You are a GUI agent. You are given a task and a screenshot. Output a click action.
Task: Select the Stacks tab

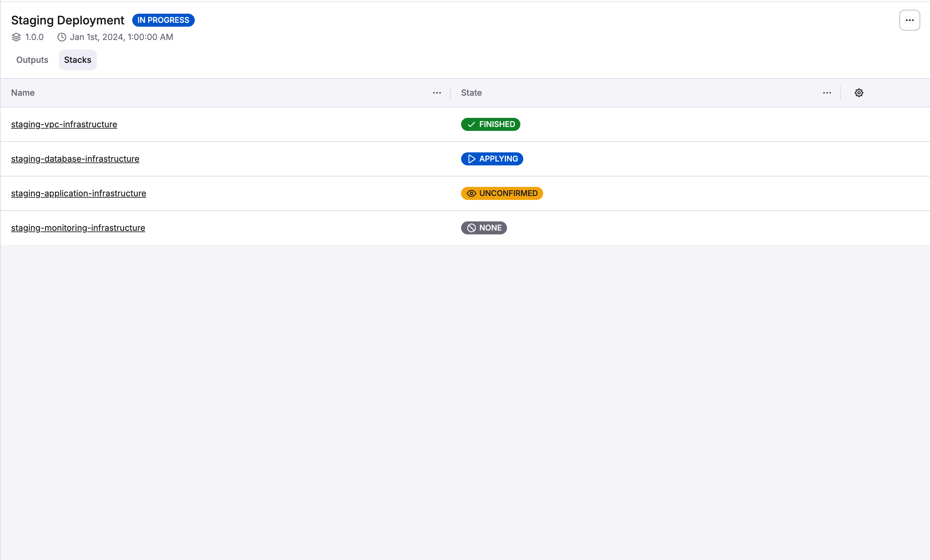(77, 60)
